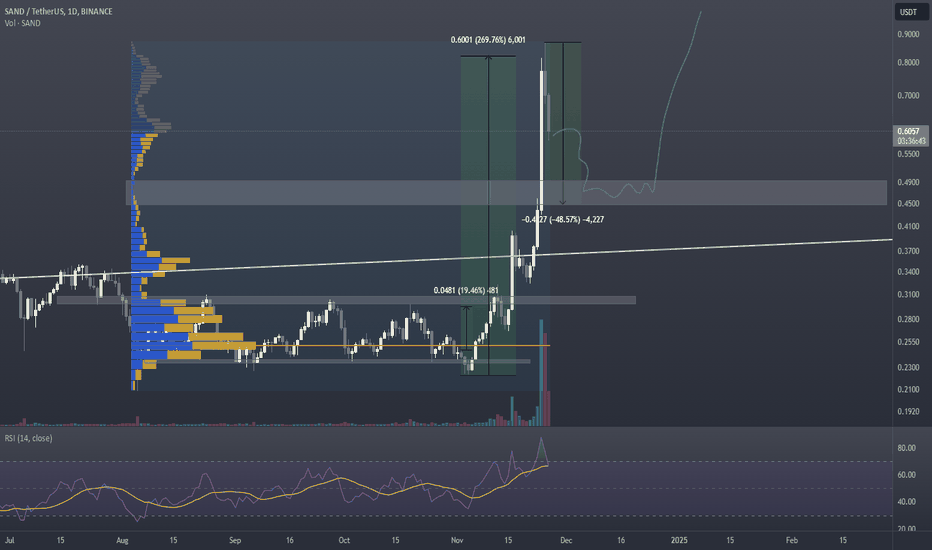This screenshot has width=932, height=550.
Task: Click the Dec label on time axis
Action: (566, 540)
